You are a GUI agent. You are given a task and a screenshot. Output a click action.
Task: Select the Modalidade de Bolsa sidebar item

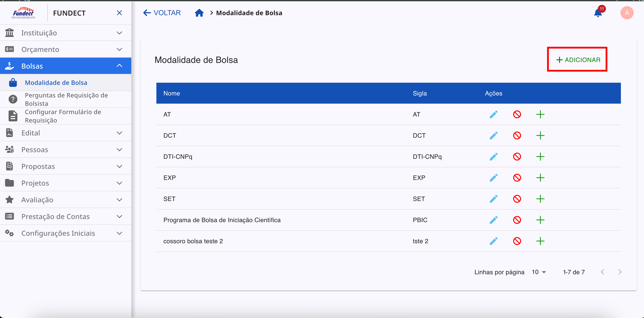click(56, 82)
